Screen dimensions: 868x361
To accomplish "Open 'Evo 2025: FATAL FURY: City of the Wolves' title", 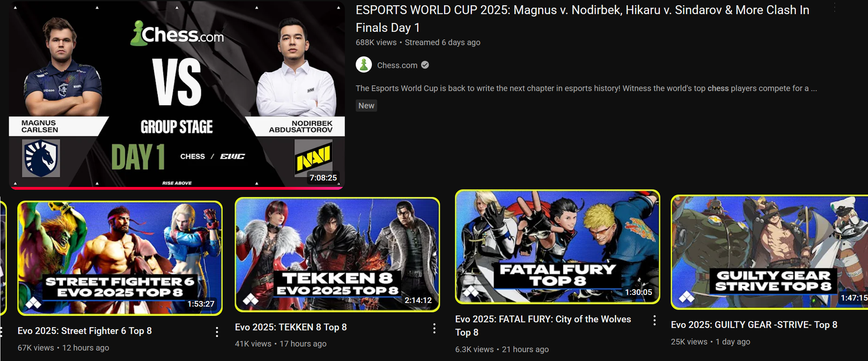I will point(543,326).
